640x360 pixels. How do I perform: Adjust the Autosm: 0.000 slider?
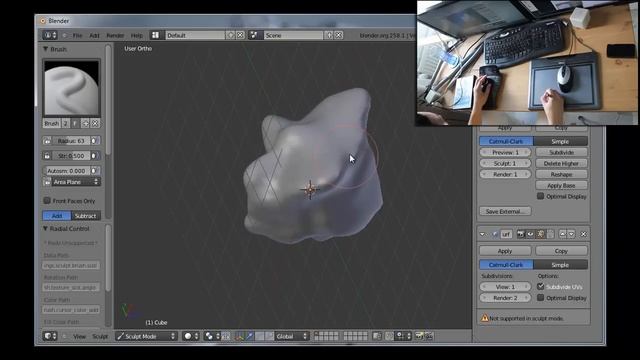(x=67, y=171)
